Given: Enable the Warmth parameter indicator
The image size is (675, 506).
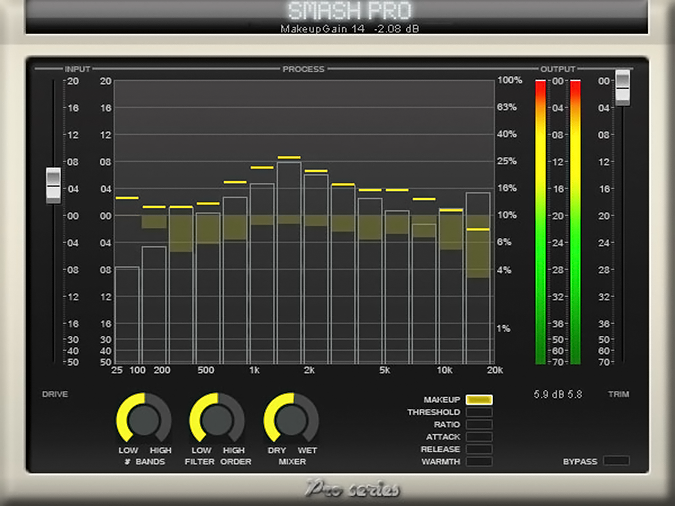Looking at the screenshot, I should tap(479, 461).
